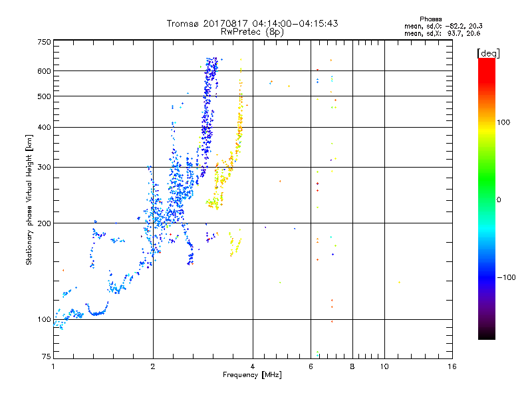Click the x-axis tick "4"
Screen dimensions: 532x399
pyautogui.click(x=253, y=366)
